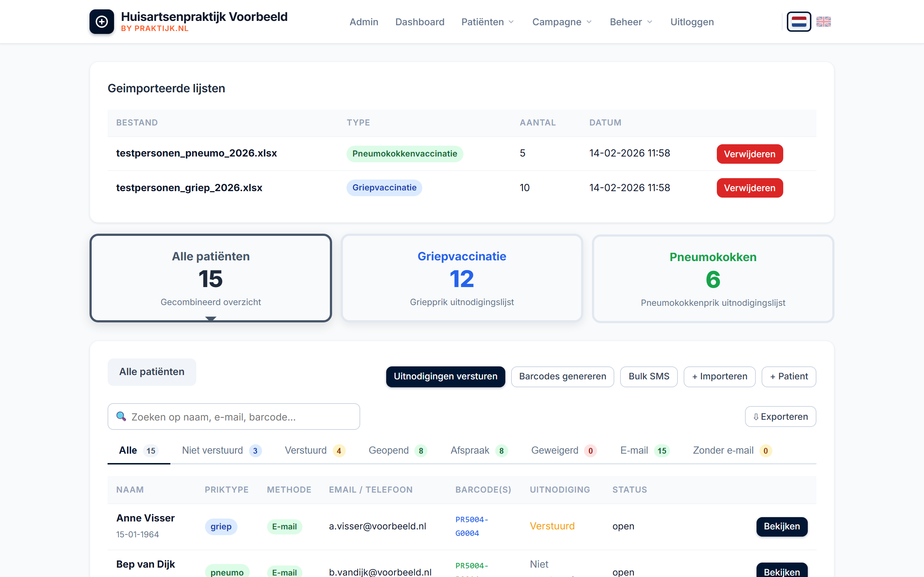This screenshot has height=577, width=924.
Task: Switch language to Dutch flag
Action: click(799, 22)
